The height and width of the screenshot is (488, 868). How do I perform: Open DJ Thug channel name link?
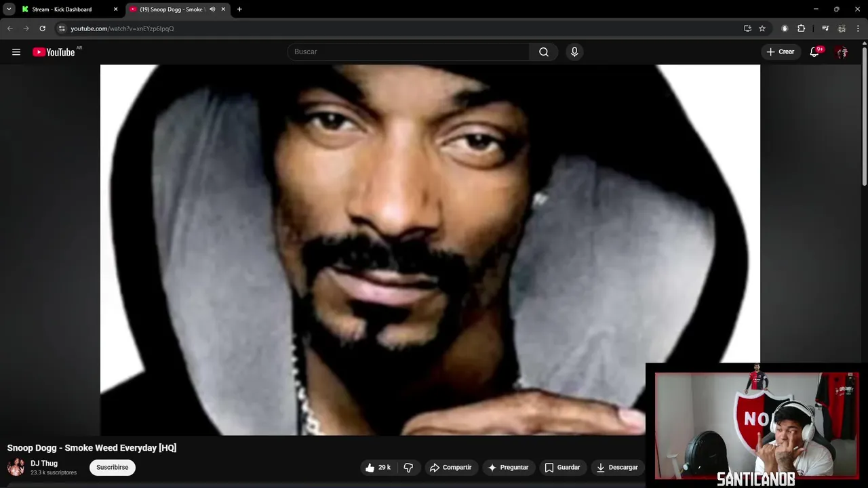44,464
